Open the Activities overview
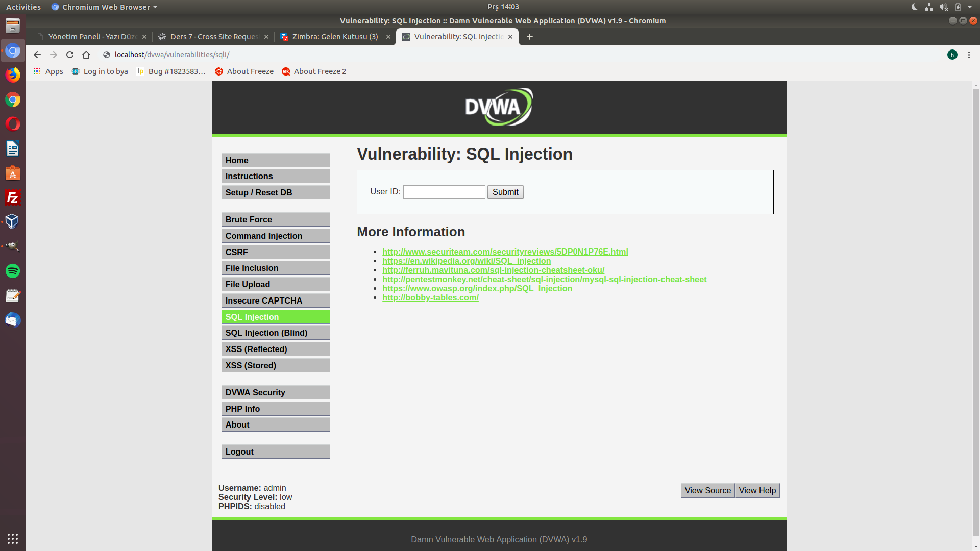 pyautogui.click(x=23, y=7)
